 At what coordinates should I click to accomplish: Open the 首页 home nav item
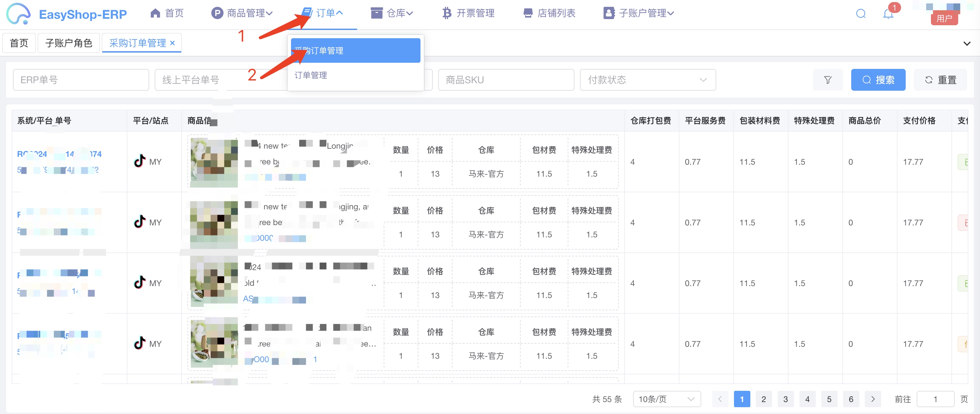pyautogui.click(x=167, y=13)
